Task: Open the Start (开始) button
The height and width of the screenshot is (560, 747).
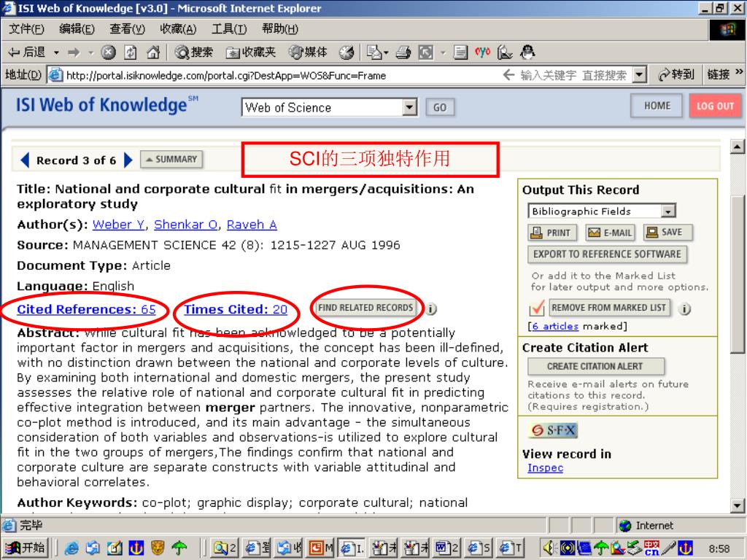Action: pos(26,548)
